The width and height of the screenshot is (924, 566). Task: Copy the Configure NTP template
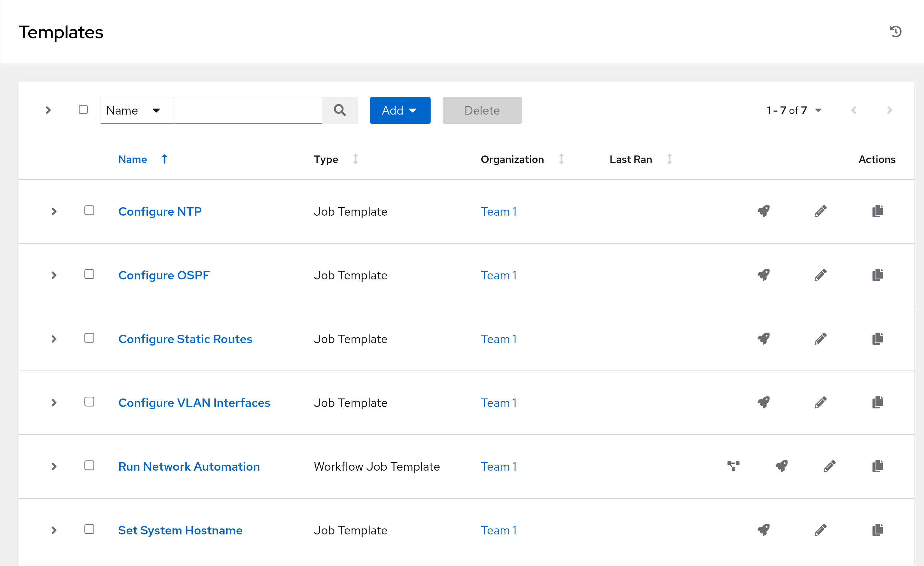(877, 211)
